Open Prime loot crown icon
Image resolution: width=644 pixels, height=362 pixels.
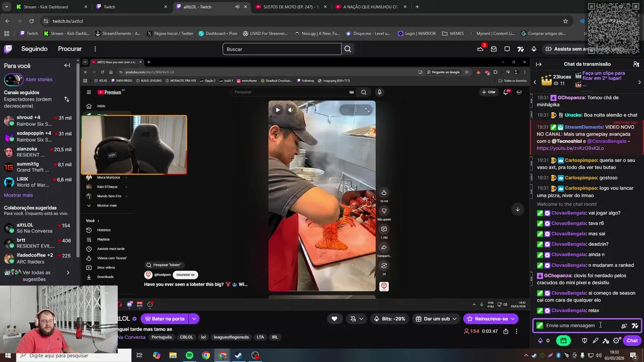480,49
